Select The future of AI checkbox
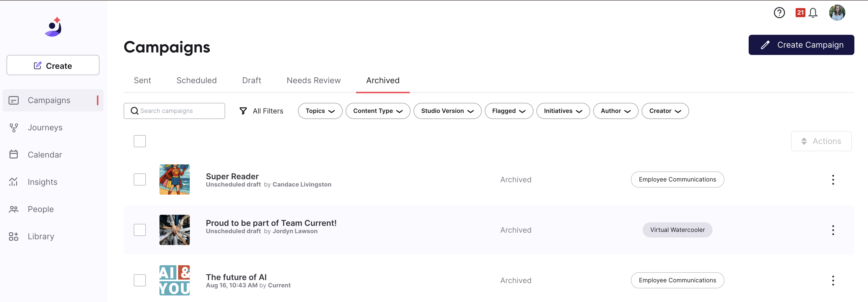 coord(140,280)
